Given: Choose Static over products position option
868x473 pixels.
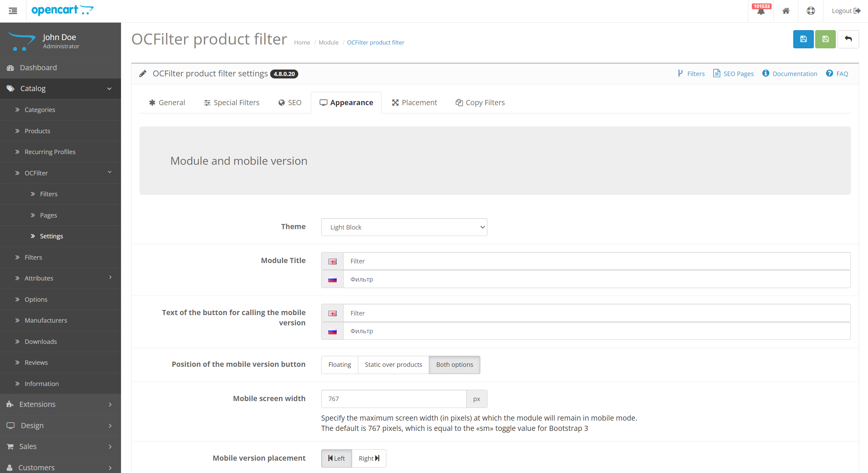Looking at the screenshot, I should tap(393, 364).
